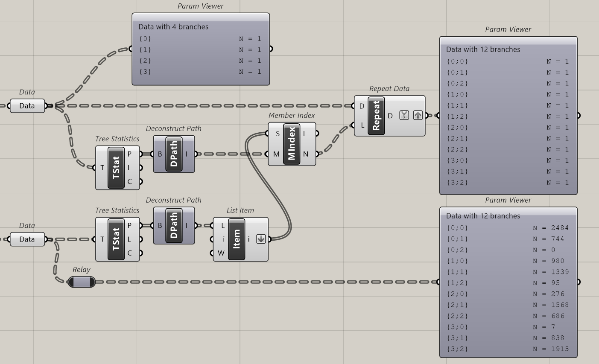Select the {0;0} N = 2484 entry
Image resolution: width=599 pixels, height=364 pixels.
(508, 227)
